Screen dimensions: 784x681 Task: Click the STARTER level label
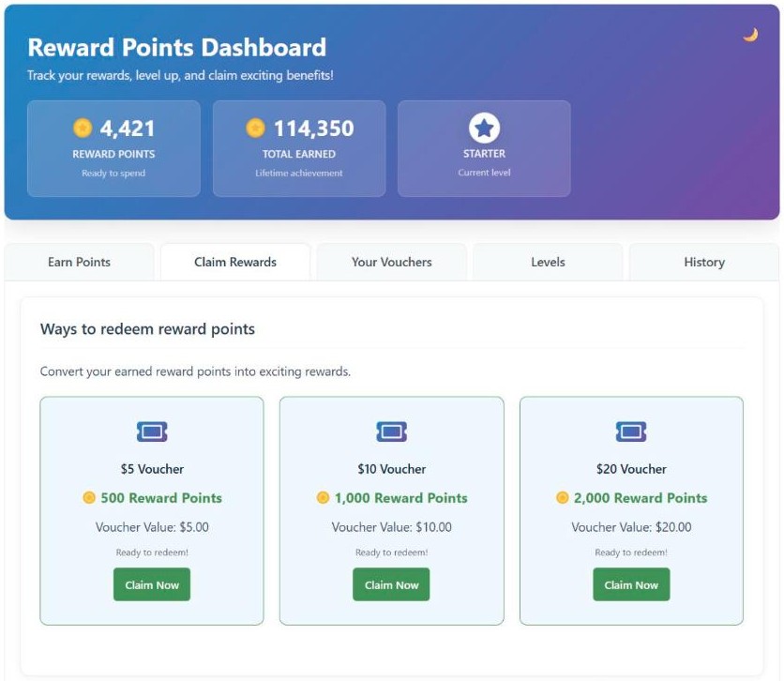(x=484, y=154)
